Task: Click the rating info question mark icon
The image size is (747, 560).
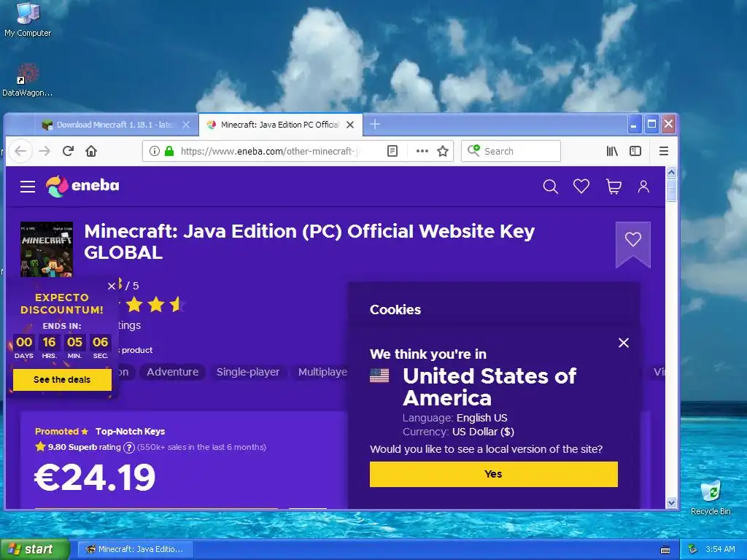Action: (x=128, y=447)
